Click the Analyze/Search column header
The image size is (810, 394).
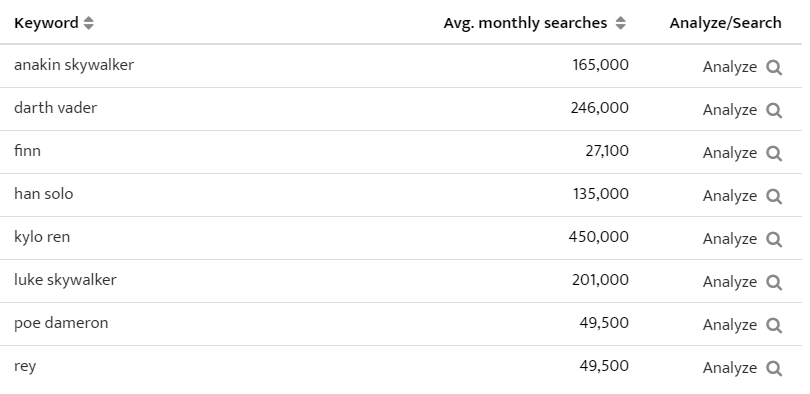(725, 23)
